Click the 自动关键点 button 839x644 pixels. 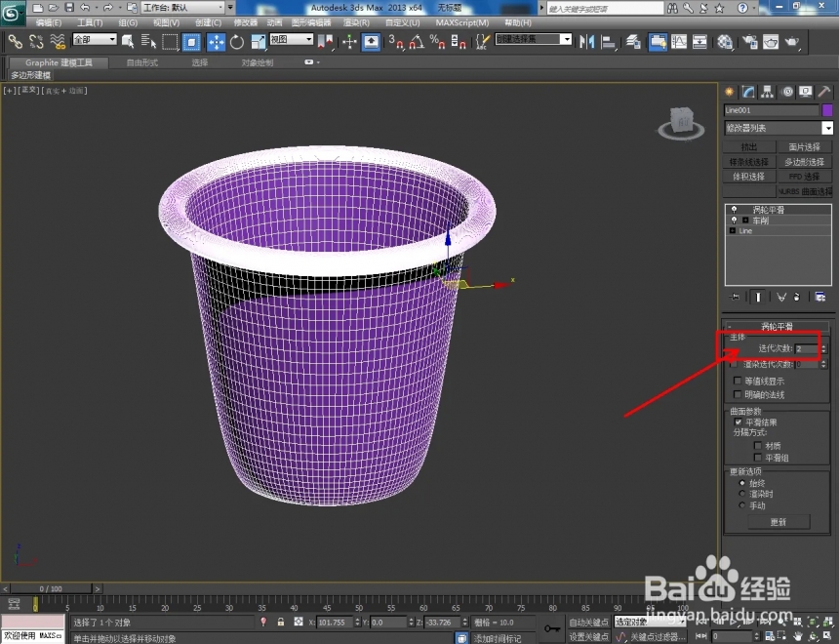pos(588,622)
